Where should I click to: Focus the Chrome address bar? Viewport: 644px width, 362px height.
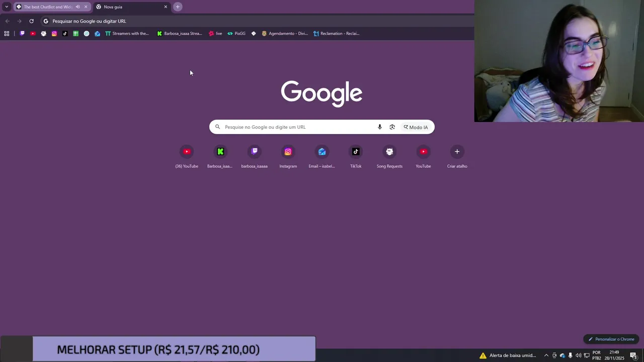point(257,21)
